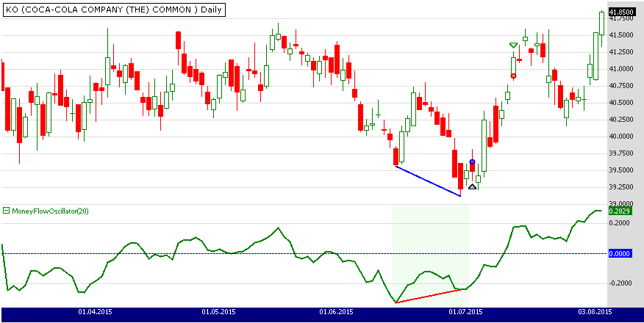Click the 01.05.2015 date label
This screenshot has height=323, width=644.
pos(218,312)
